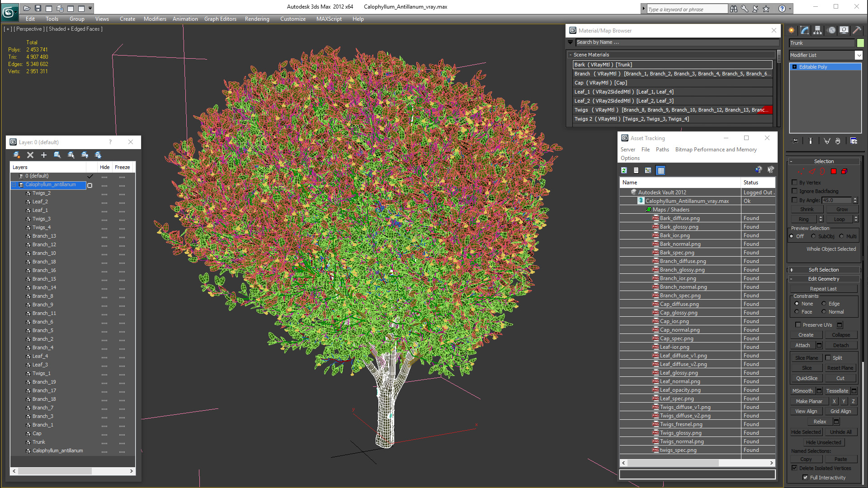Enable By Angle checkbox
This screenshot has height=488, width=868.
[794, 200]
